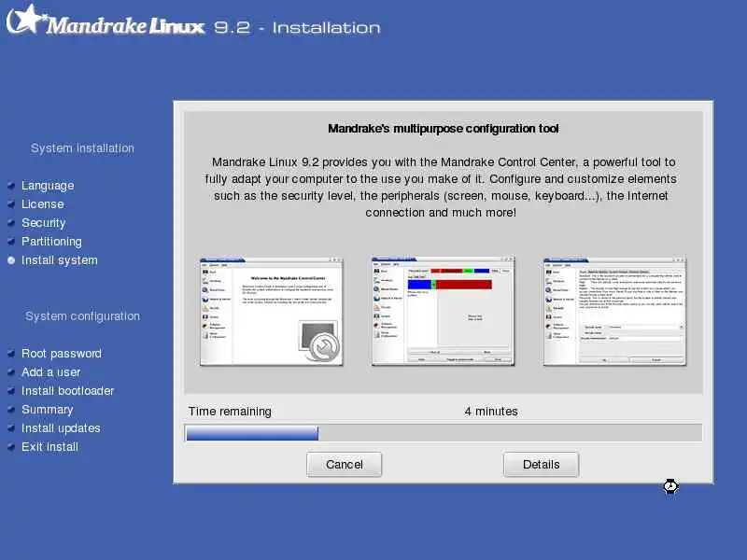Click the bullet icon beside Exit install
The height and width of the screenshot is (560, 747).
(11, 447)
